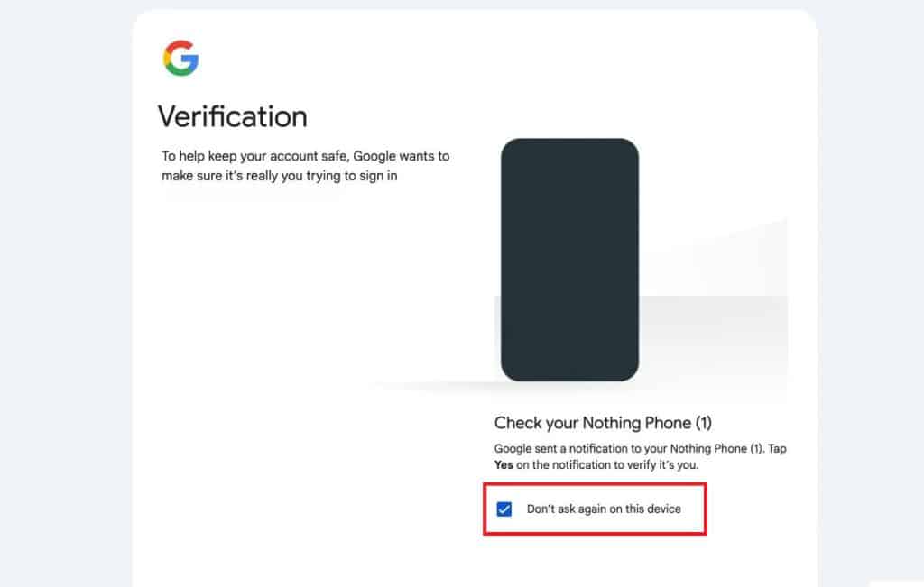Click the "Check your Nothing Phone (1)" heading

click(x=604, y=423)
